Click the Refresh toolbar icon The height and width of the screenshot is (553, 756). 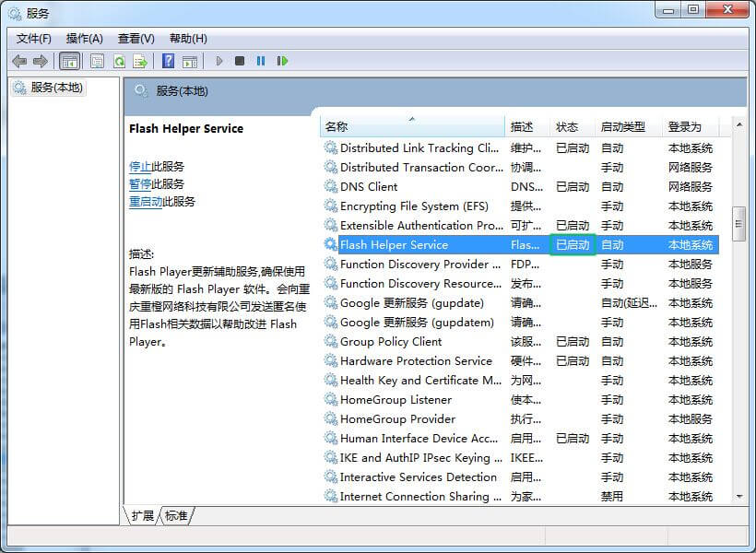pos(119,61)
